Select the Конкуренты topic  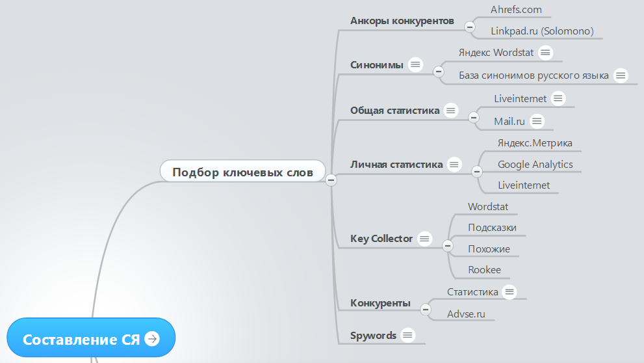(380, 303)
